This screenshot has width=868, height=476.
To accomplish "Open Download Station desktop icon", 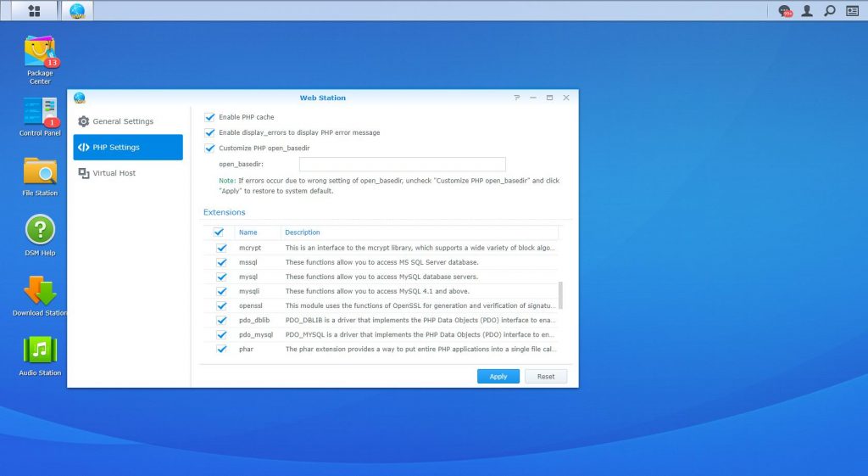I will (x=40, y=296).
